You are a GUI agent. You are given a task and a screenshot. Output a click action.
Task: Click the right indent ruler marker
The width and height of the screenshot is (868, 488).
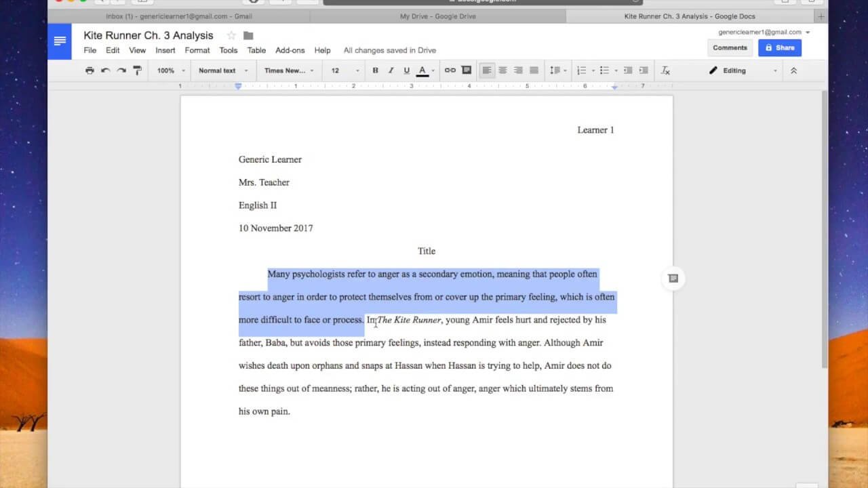pyautogui.click(x=614, y=87)
